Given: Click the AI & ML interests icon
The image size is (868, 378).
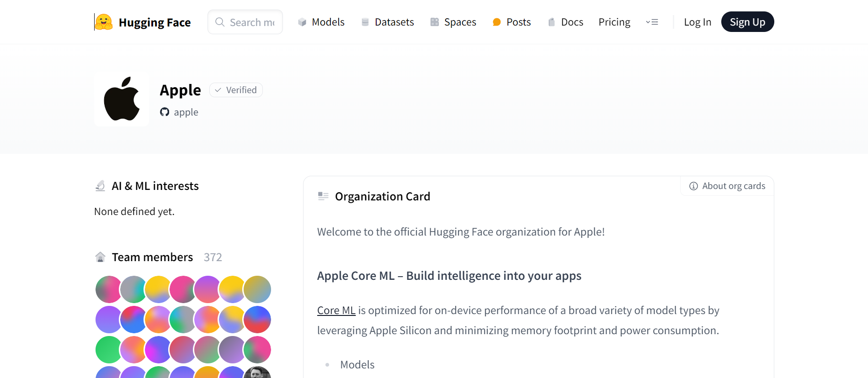Looking at the screenshot, I should coord(100,186).
